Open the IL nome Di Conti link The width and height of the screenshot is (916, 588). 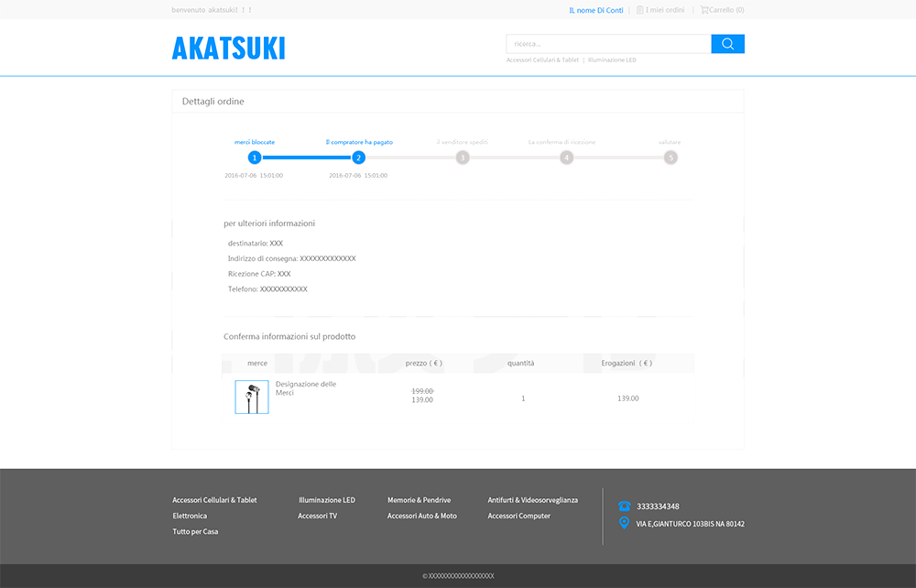(x=595, y=10)
